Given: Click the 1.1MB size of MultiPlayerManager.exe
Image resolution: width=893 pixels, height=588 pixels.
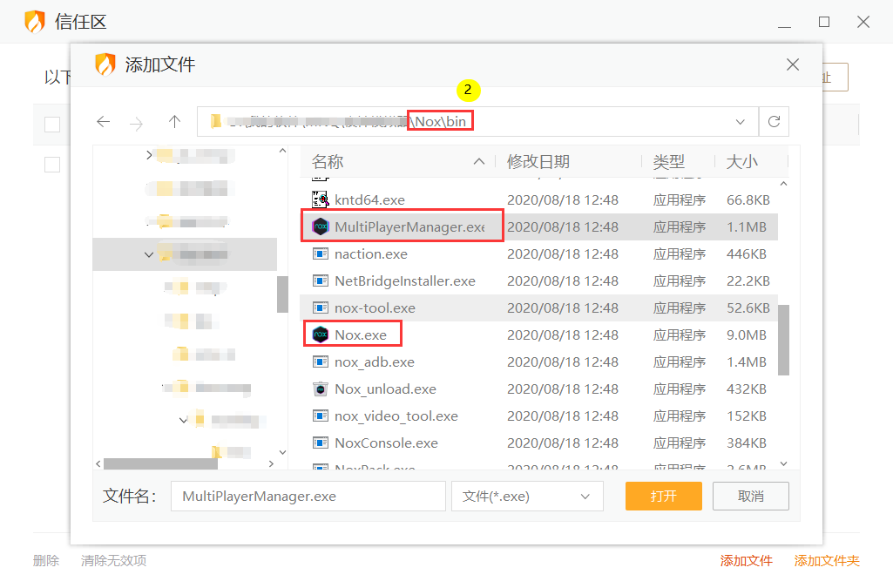Looking at the screenshot, I should pyautogui.click(x=746, y=226).
